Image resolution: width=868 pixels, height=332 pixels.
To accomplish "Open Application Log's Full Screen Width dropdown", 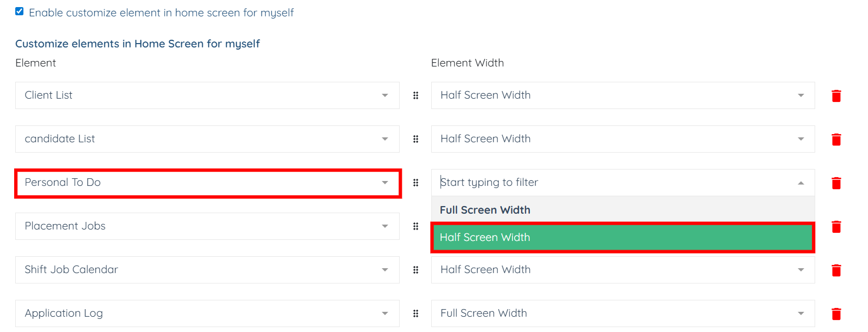I will point(622,313).
